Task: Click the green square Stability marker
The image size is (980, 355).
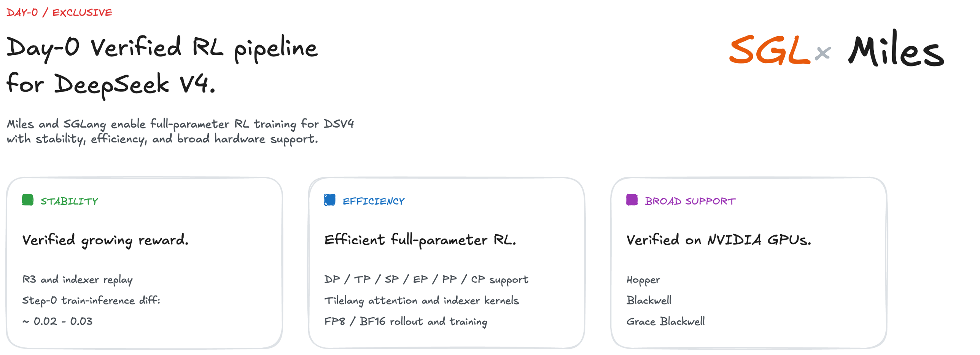Action: [x=27, y=200]
